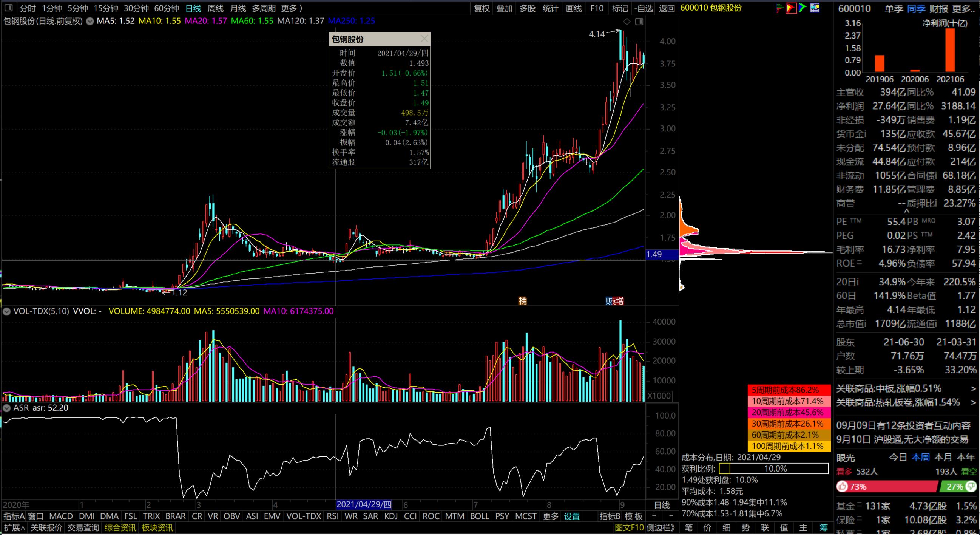This screenshot has width=980, height=535.
Task: Open the VOL-TDX indicator dropdown
Action: click(6, 311)
